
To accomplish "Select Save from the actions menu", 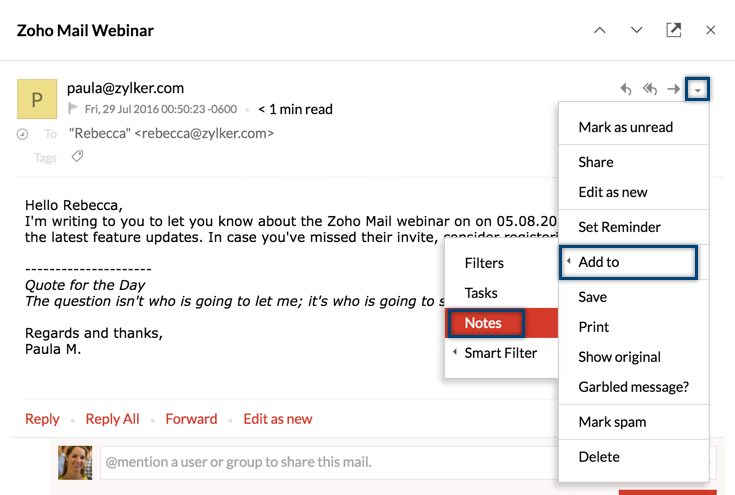I will (x=633, y=297).
